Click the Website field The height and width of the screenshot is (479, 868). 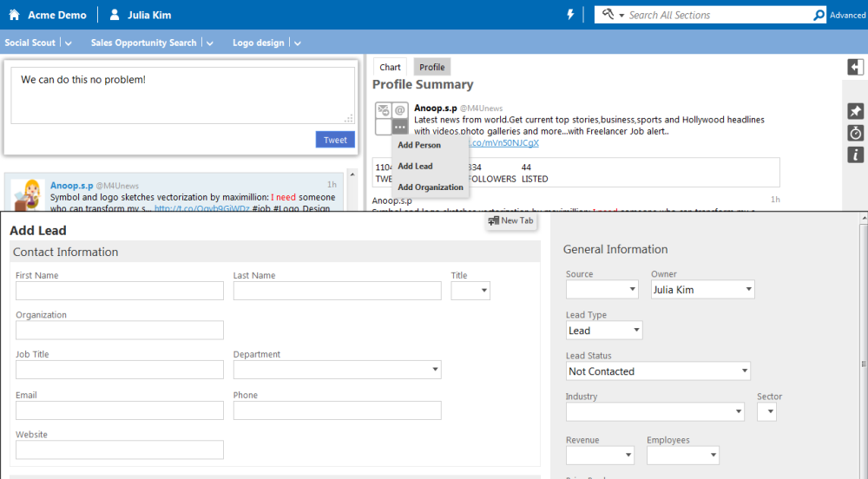point(120,449)
